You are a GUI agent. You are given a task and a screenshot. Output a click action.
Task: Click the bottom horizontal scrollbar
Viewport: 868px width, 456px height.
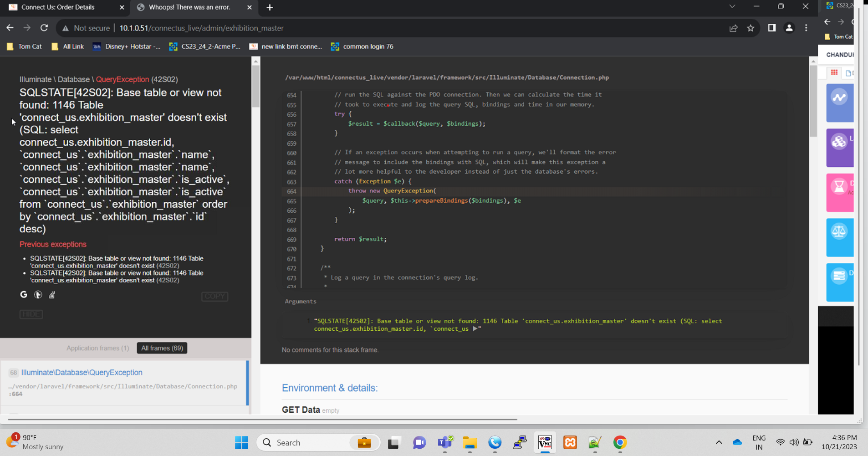coord(262,419)
